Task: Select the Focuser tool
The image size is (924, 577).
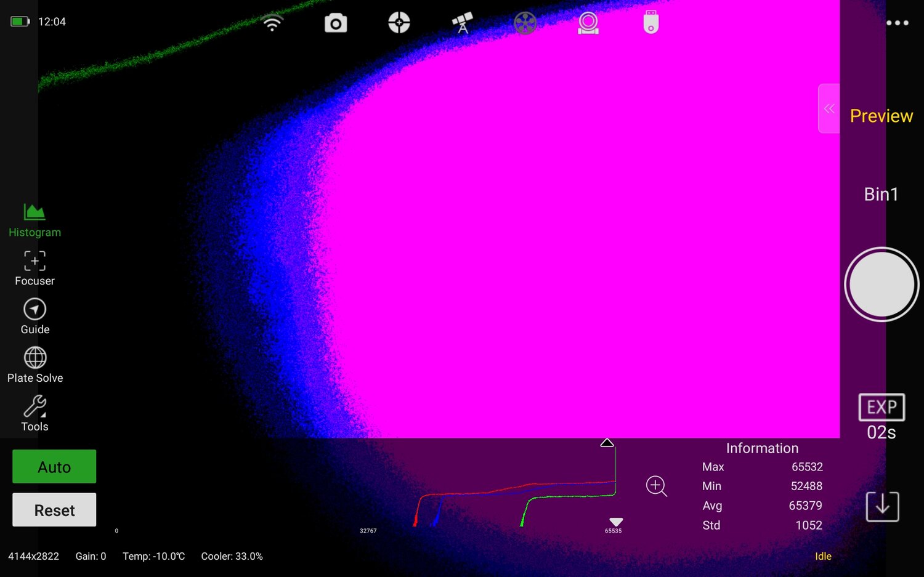Action: (x=34, y=268)
